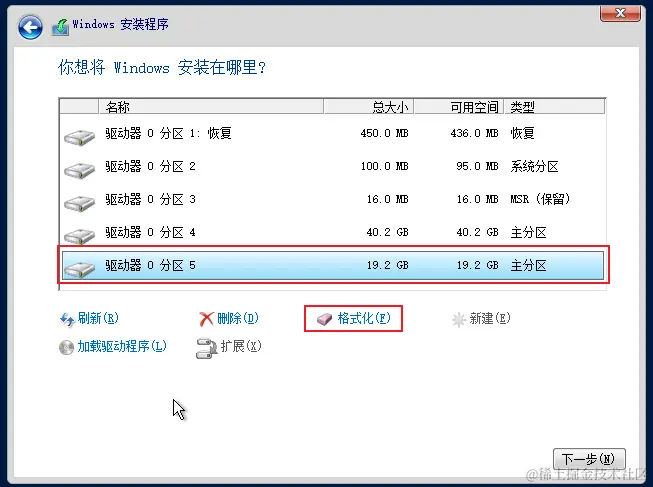Close the Windows setup window
Viewport: 653px width, 487px height.
[x=620, y=13]
